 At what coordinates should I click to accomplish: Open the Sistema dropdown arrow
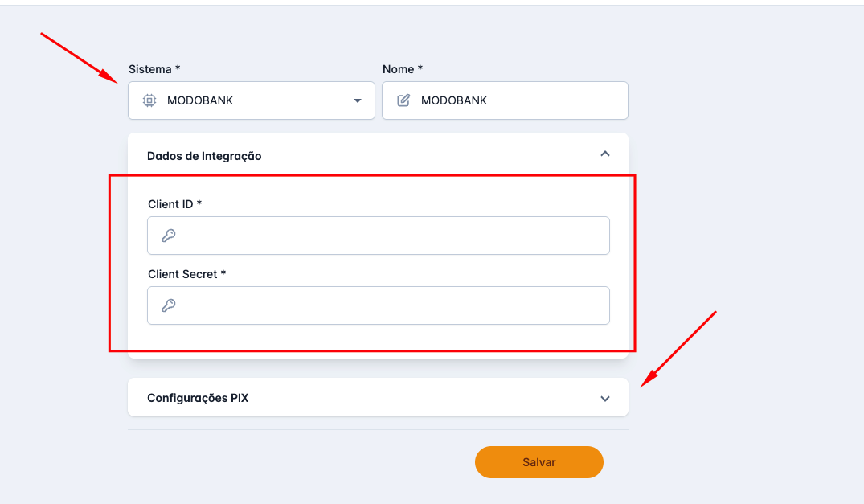[358, 101]
